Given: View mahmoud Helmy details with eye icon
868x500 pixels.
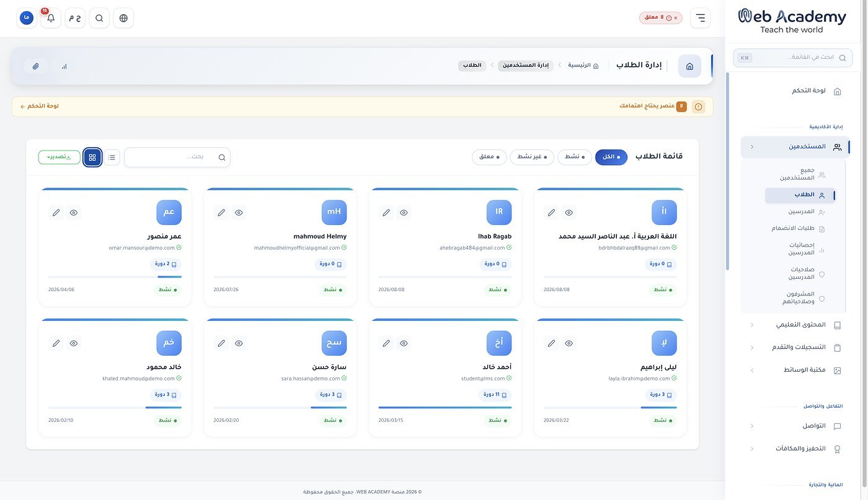Looking at the screenshot, I should tap(239, 213).
